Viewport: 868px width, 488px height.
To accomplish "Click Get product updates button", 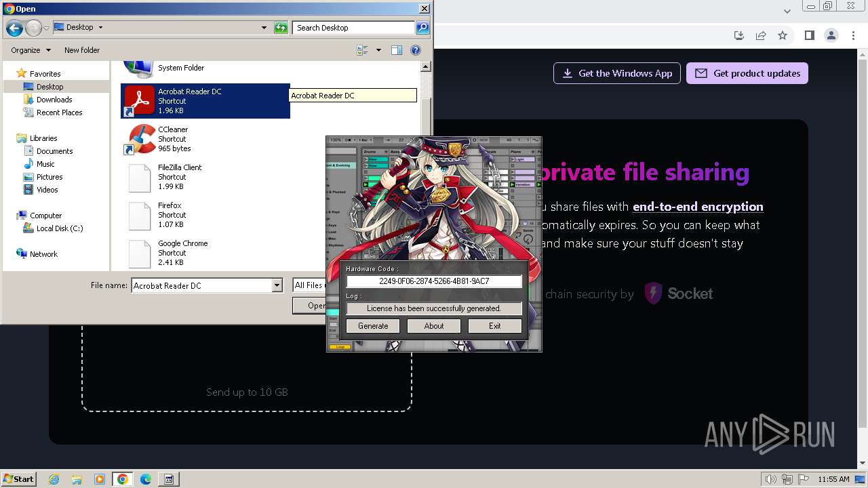I will point(747,73).
